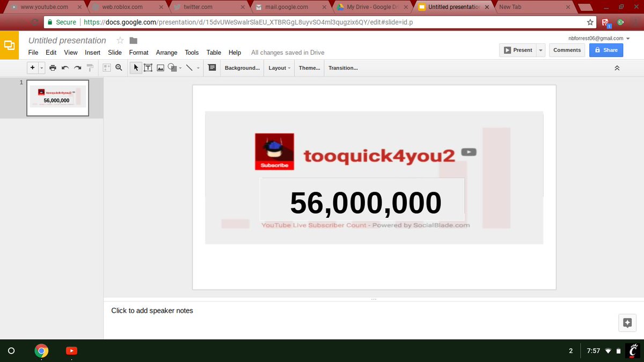Click the undo arrow icon
This screenshot has height=362, width=644.
tap(65, 68)
